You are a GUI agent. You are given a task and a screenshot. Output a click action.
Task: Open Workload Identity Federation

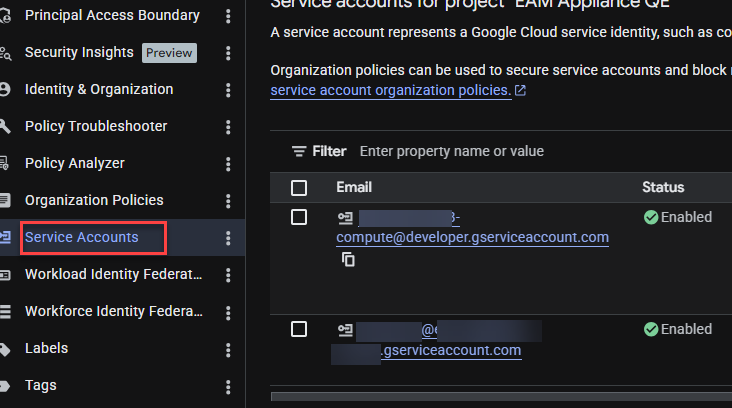113,274
